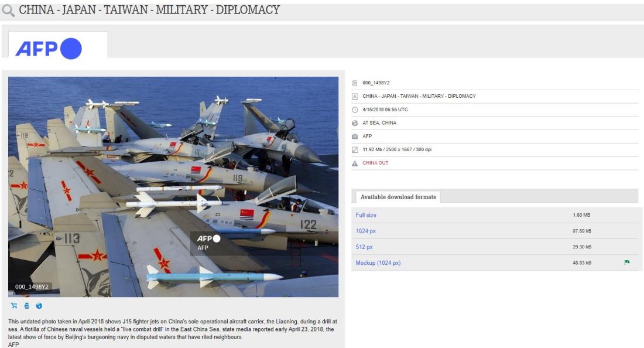The height and width of the screenshot is (348, 644).
Task: Click the caption letter-A icon in the details
Action: 355,96
